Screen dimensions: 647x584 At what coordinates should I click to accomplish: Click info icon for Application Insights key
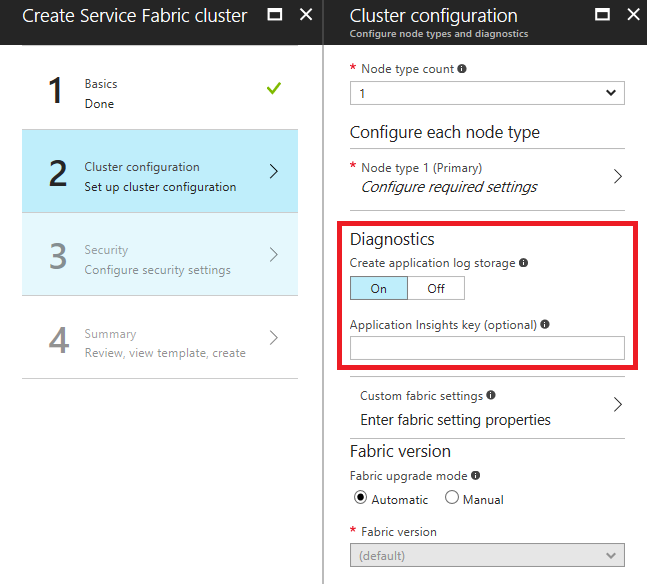click(544, 324)
